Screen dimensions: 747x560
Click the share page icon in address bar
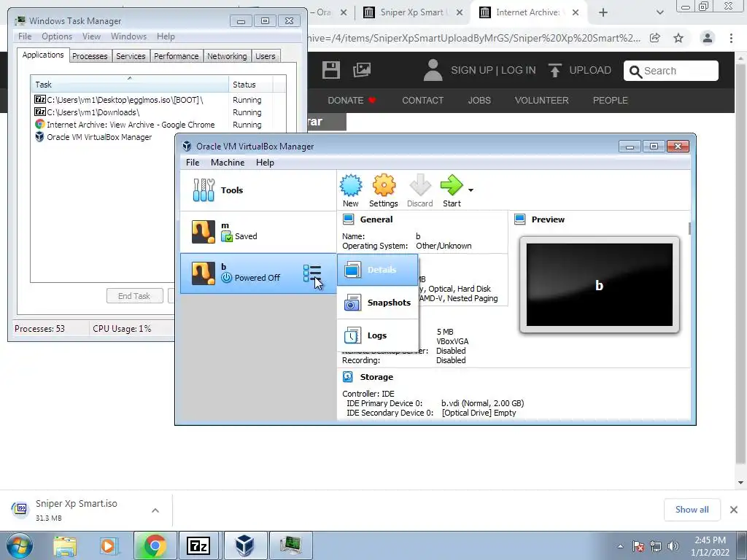[x=655, y=38]
